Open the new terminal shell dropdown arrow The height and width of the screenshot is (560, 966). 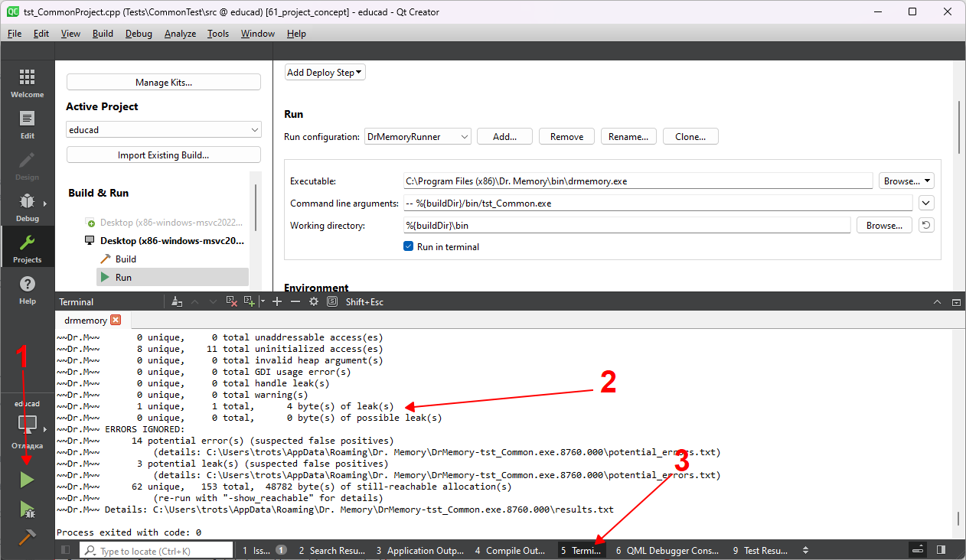click(x=262, y=302)
